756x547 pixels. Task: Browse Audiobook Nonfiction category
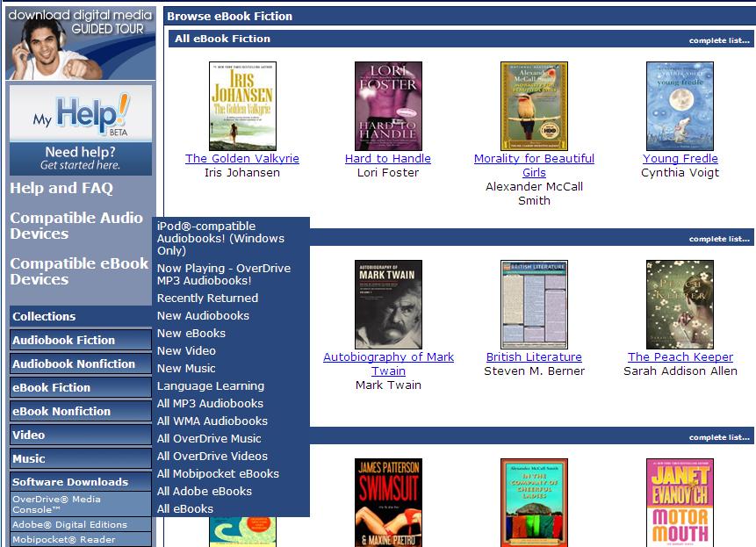(81, 363)
